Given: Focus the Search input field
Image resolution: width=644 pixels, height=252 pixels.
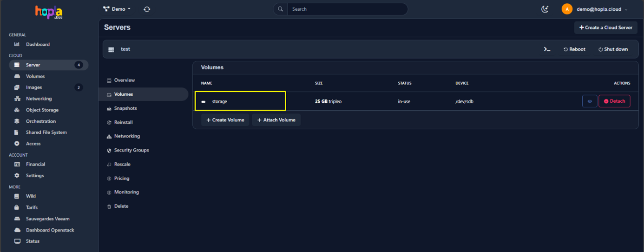Looking at the screenshot, I should point(347,9).
